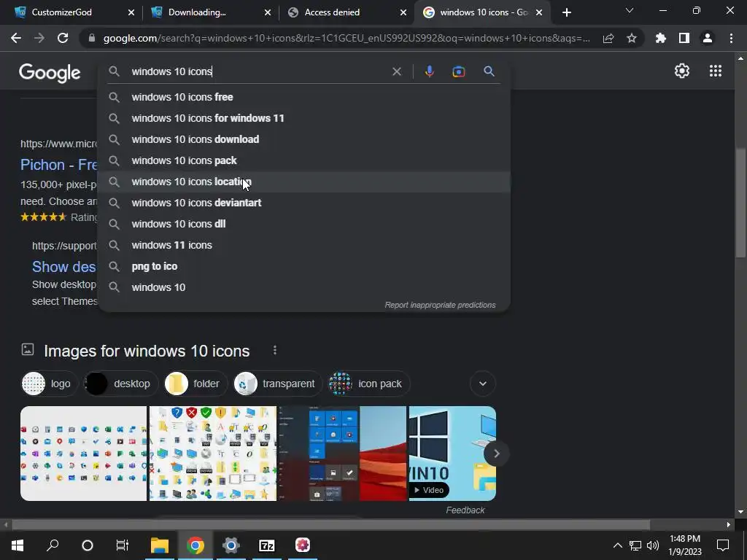Click the address bar URL
Viewport: 747px width, 560px height.
(347, 38)
